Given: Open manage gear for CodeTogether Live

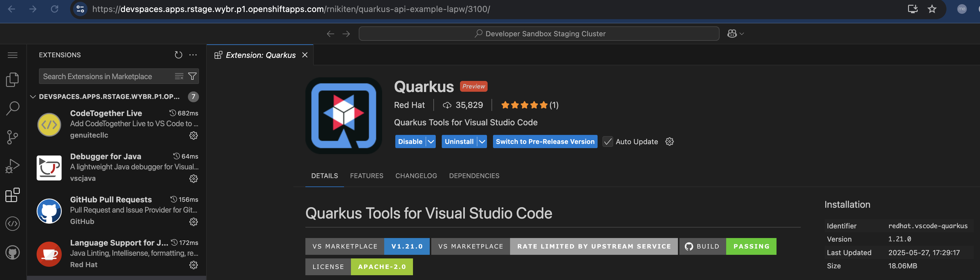Looking at the screenshot, I should pyautogui.click(x=194, y=136).
